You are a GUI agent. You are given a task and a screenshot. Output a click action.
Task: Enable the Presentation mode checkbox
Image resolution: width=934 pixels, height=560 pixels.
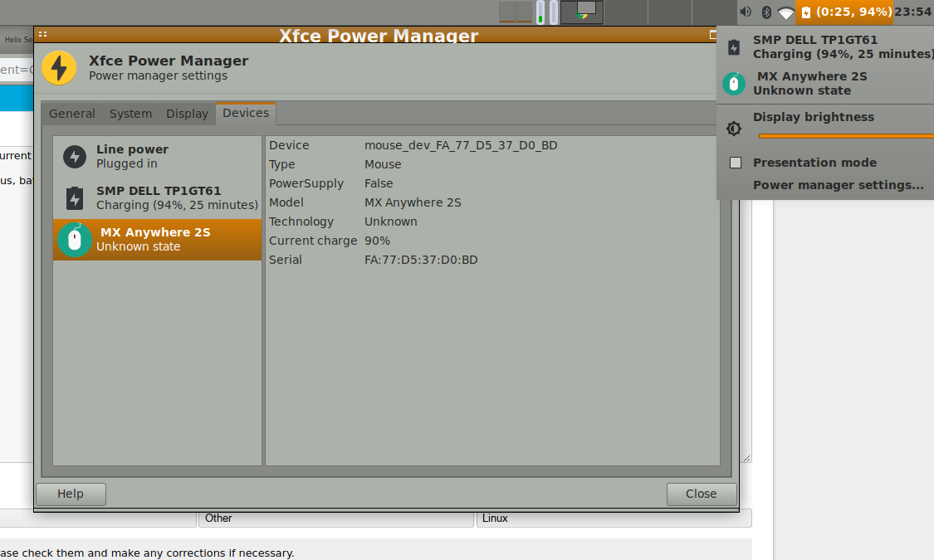coord(736,163)
